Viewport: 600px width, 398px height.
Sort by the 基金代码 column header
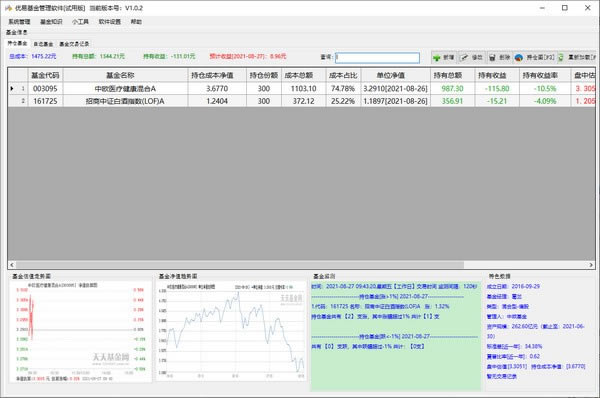[x=45, y=75]
